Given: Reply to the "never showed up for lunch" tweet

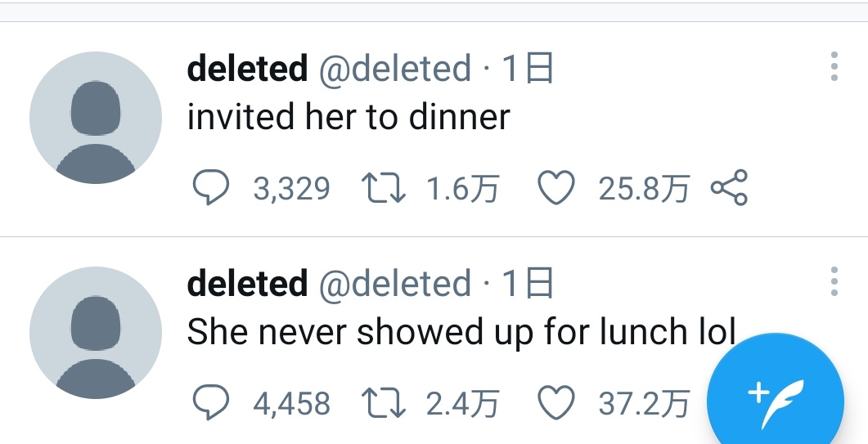Looking at the screenshot, I should [209, 403].
